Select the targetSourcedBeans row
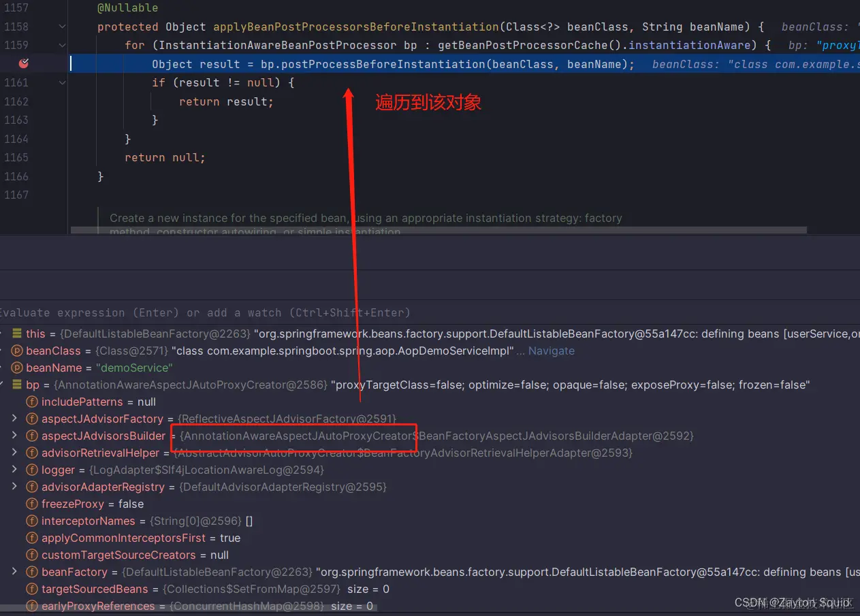 click(x=430, y=589)
